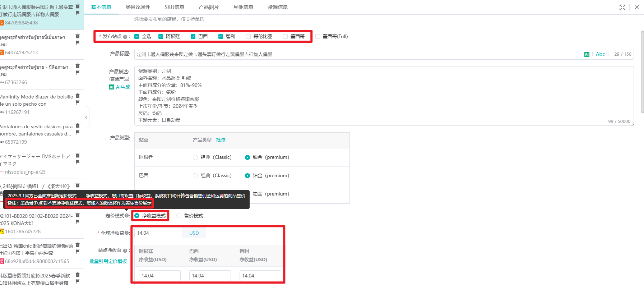Viewport: 644px width, 285px height.
Task: Click the AI生成 description link
Action: (120, 87)
